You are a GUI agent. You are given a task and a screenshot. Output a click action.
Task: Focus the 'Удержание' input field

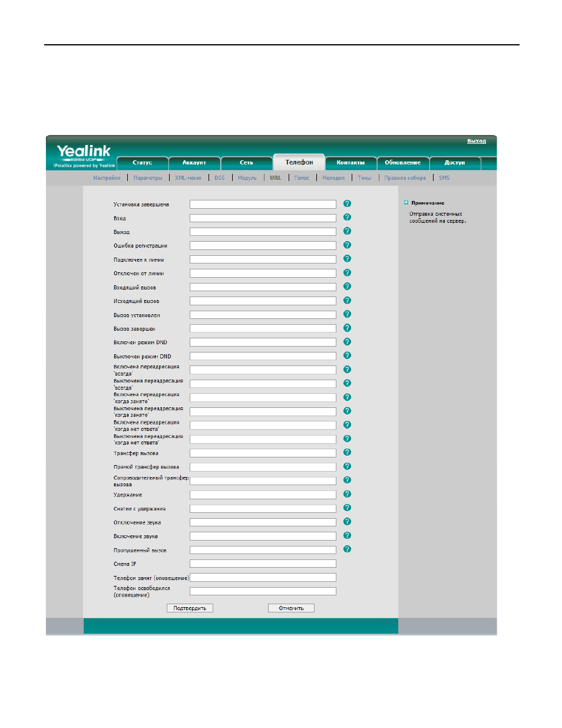pos(263,495)
